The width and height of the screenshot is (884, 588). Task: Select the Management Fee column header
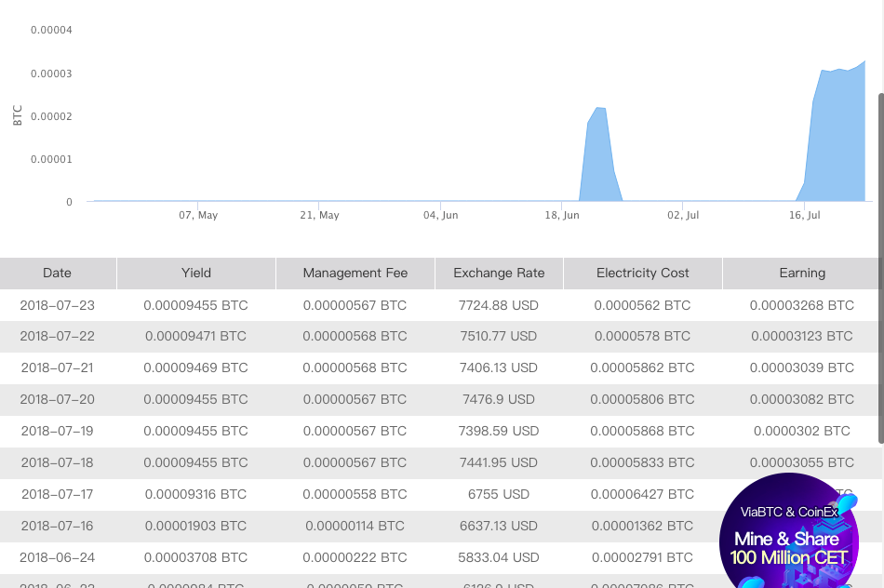pyautogui.click(x=355, y=273)
